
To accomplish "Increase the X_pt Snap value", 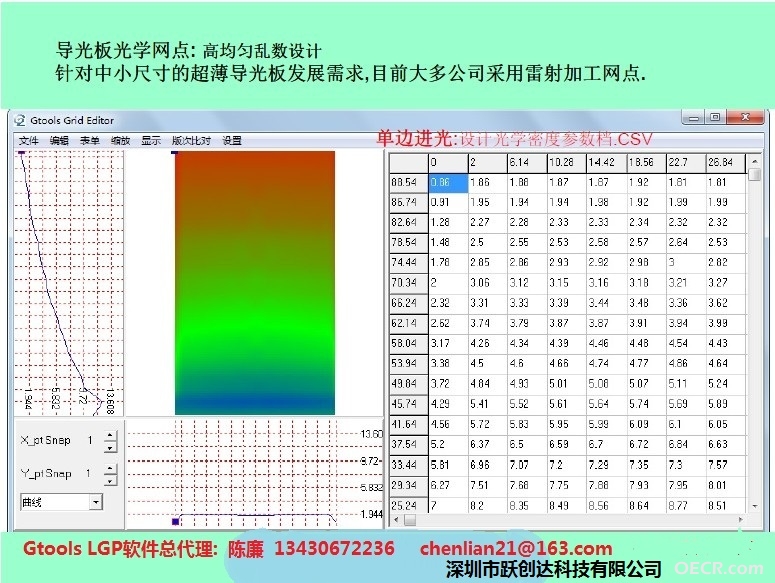I will click(x=111, y=435).
